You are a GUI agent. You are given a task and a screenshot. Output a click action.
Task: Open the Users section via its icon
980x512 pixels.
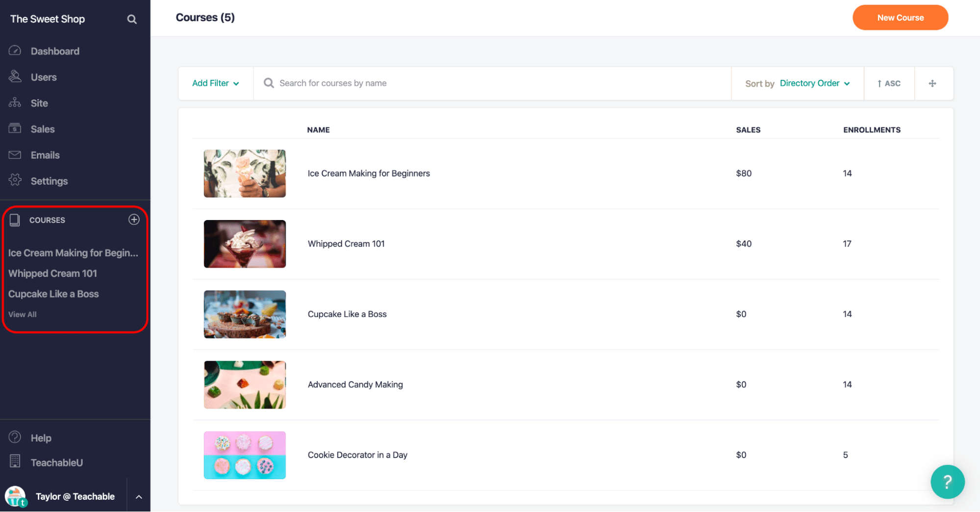[15, 77]
